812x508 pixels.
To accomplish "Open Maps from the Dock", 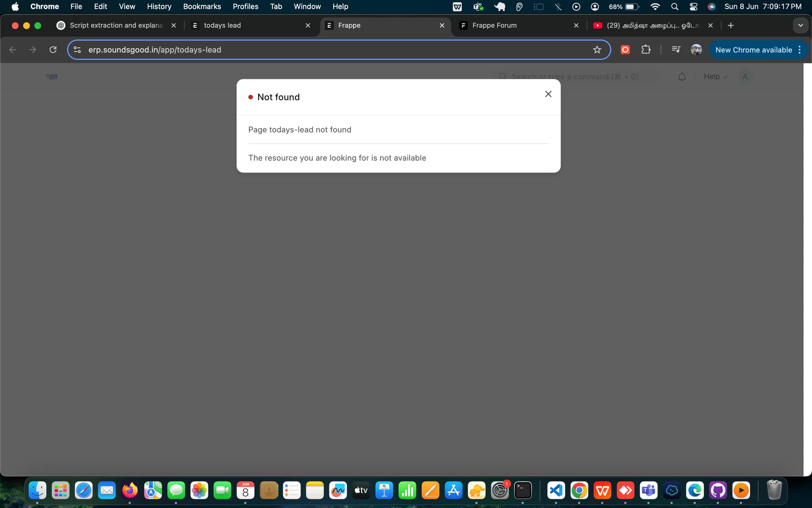I will coord(153,491).
